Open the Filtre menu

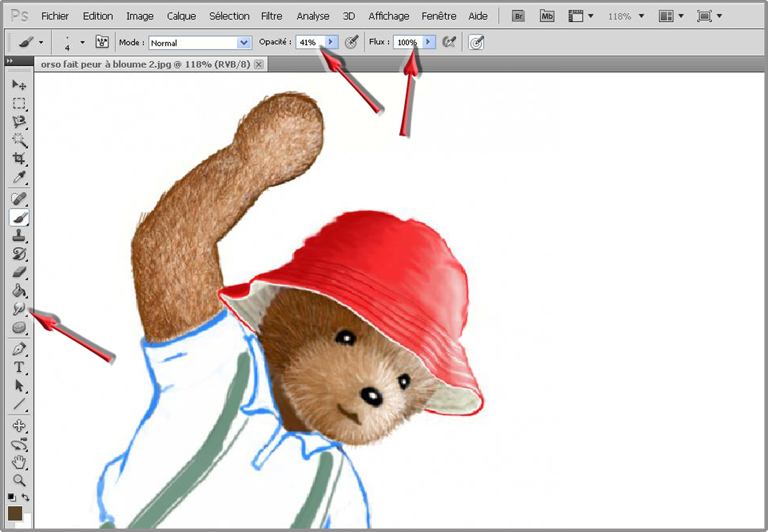pos(271,16)
